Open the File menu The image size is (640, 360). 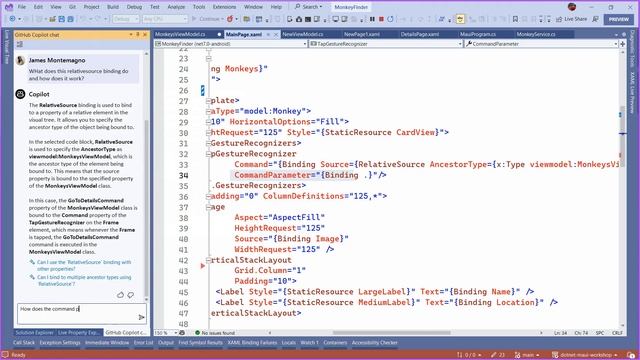click(22, 7)
